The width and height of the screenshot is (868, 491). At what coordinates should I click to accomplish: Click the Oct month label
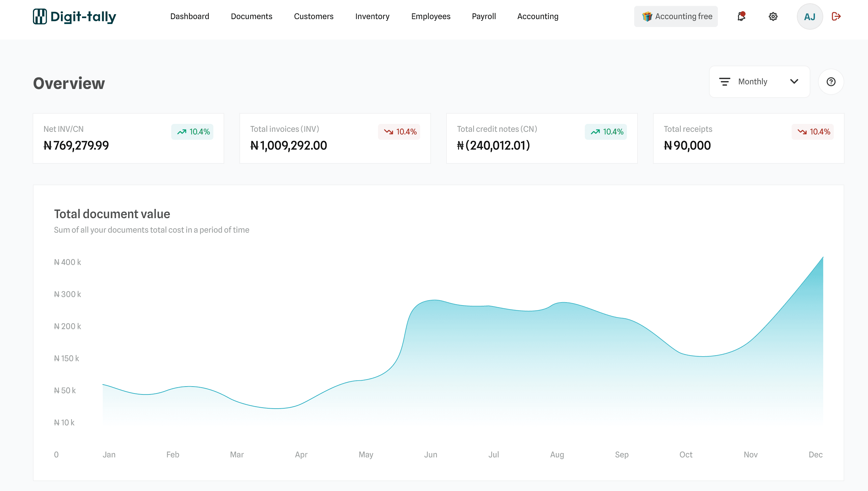(x=685, y=454)
